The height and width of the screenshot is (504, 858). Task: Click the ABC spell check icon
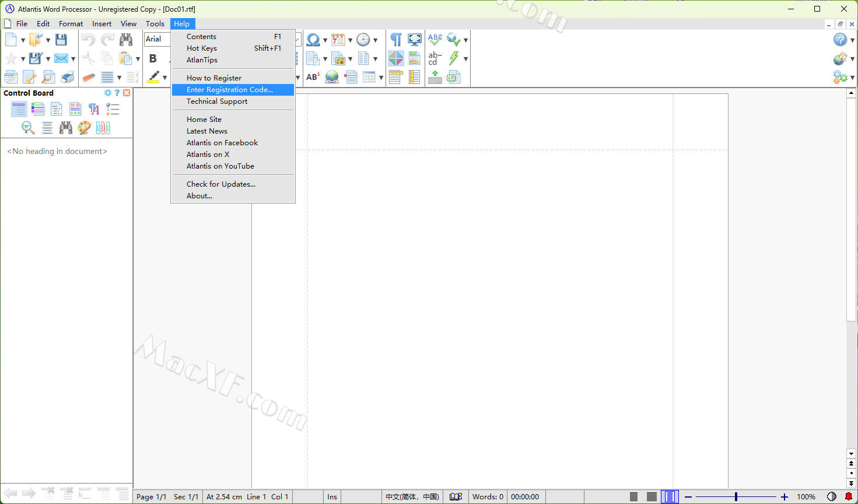point(435,40)
